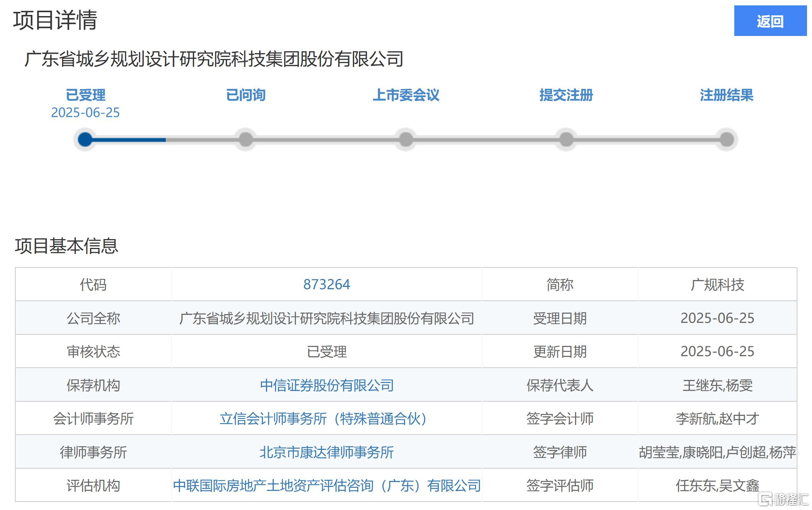Click the company name heading below 项目详情

pos(214,59)
